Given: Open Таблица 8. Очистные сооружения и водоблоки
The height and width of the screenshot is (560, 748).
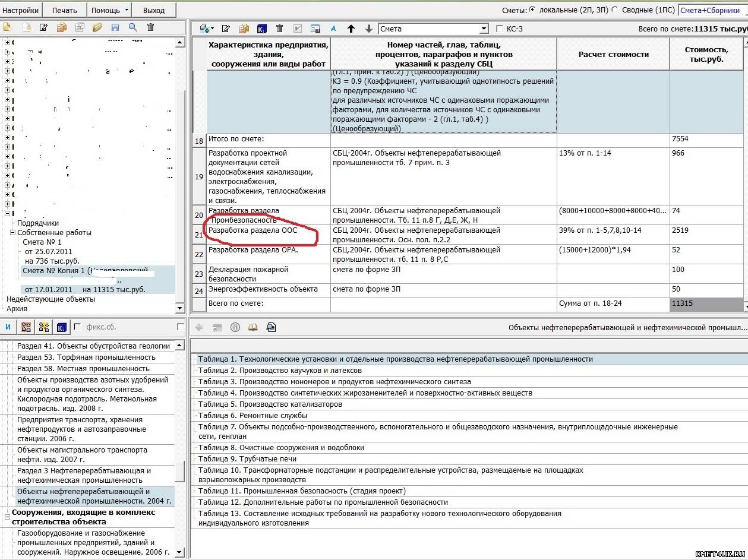Looking at the screenshot, I should pyautogui.click(x=281, y=447).
